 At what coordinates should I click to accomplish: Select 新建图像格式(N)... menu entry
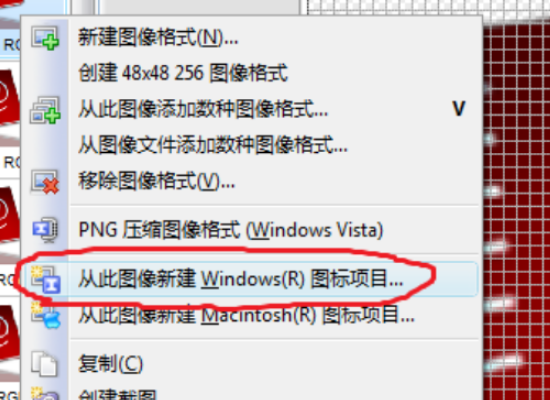[x=158, y=38]
